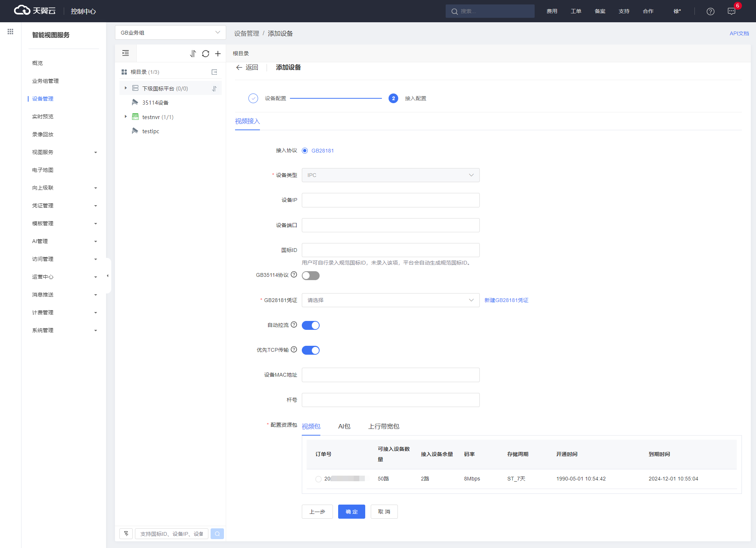Expand the testnvr tree node
The width and height of the screenshot is (756, 548).
pos(126,117)
